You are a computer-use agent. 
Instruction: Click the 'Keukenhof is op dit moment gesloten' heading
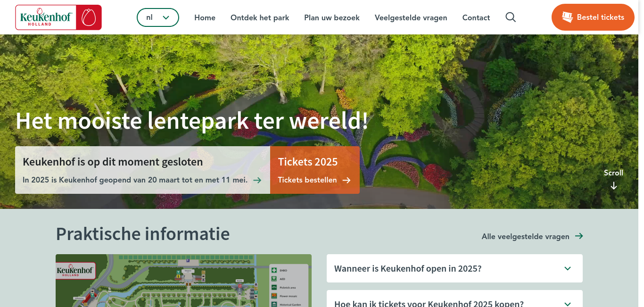[x=113, y=162]
